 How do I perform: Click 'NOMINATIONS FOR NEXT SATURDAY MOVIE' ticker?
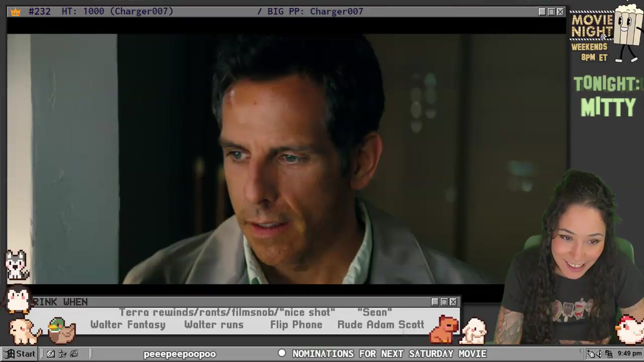(x=389, y=354)
